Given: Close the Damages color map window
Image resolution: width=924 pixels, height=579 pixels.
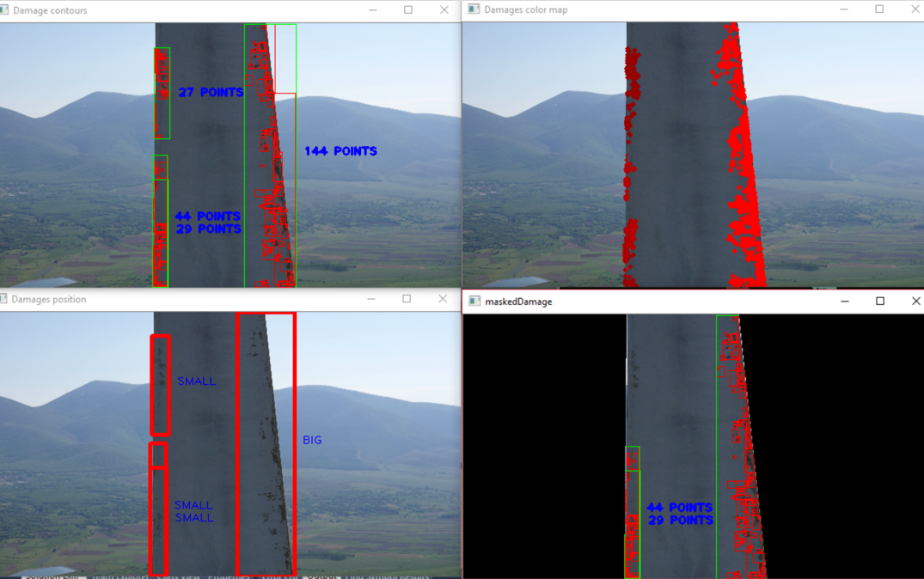Looking at the screenshot, I should click(x=915, y=9).
